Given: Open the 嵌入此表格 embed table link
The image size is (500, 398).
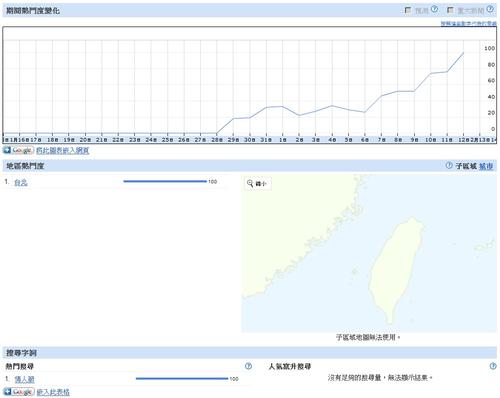Looking at the screenshot, I should [x=53, y=392].
